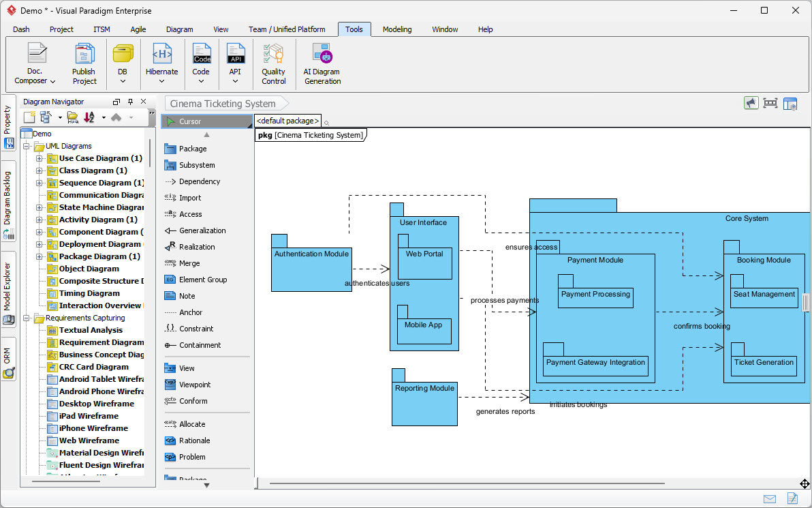Start AI Diagram Generation

[322, 64]
